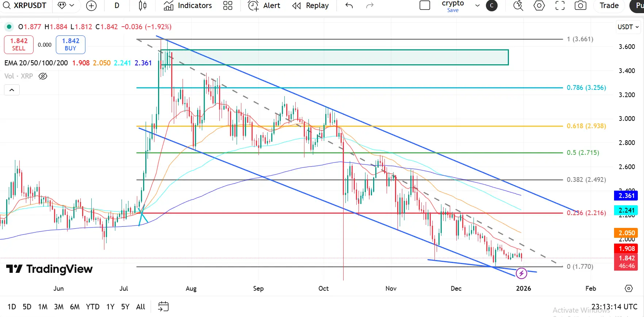
Task: Take a chart snapshot with camera
Action: point(580,5)
